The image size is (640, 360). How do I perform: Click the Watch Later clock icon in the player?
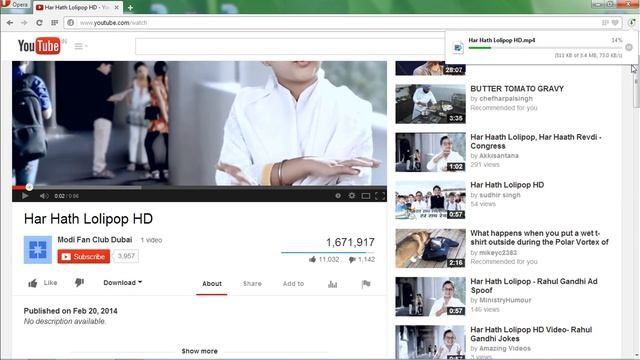coord(338,196)
